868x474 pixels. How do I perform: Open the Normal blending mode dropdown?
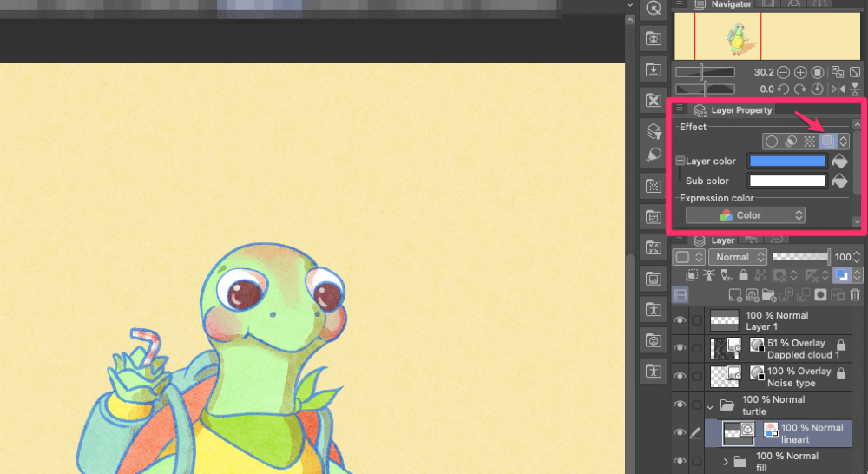coord(737,257)
